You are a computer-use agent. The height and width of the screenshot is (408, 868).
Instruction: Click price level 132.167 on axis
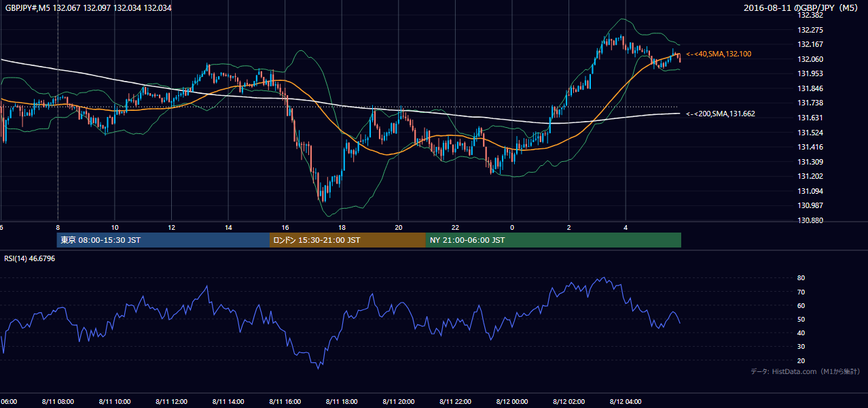[812, 44]
